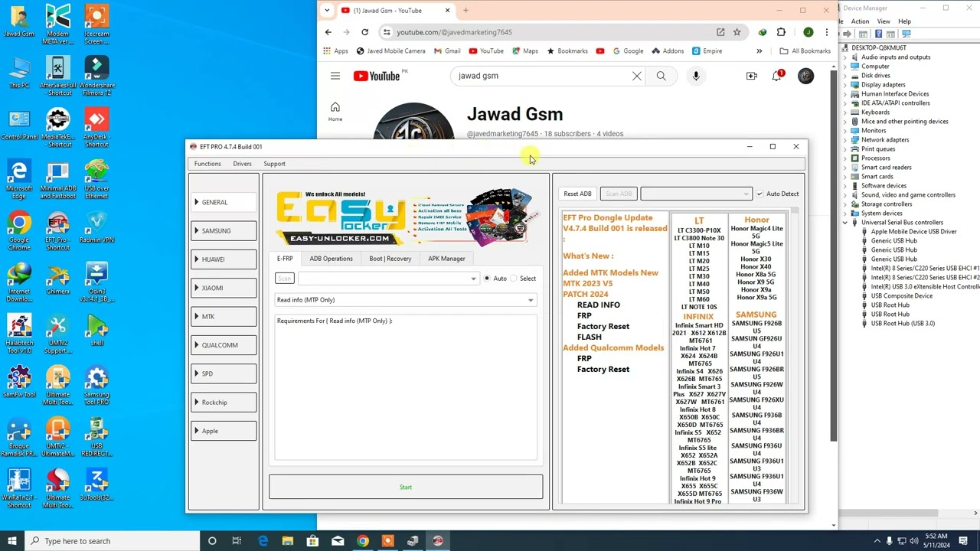Toggle the Auto Detect checkbox
This screenshot has height=551, width=980.
click(x=759, y=194)
